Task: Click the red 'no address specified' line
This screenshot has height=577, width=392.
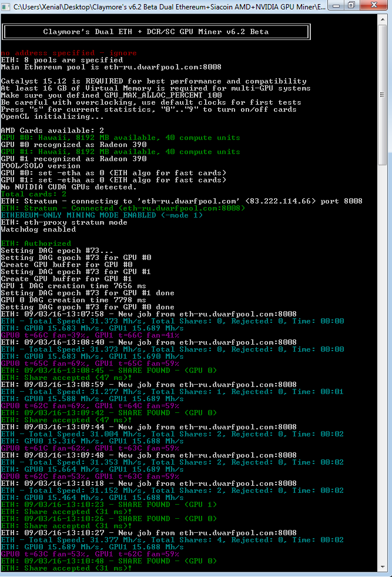Action: (69, 53)
